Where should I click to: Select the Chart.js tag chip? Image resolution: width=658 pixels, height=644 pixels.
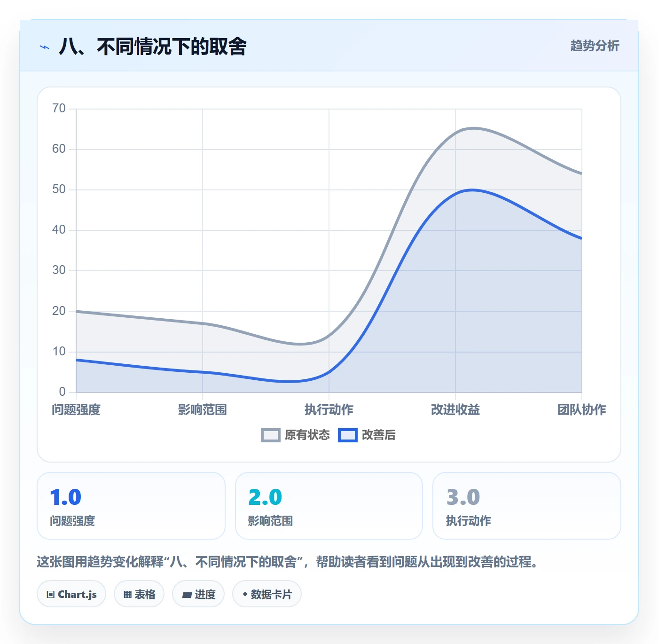pyautogui.click(x=71, y=594)
